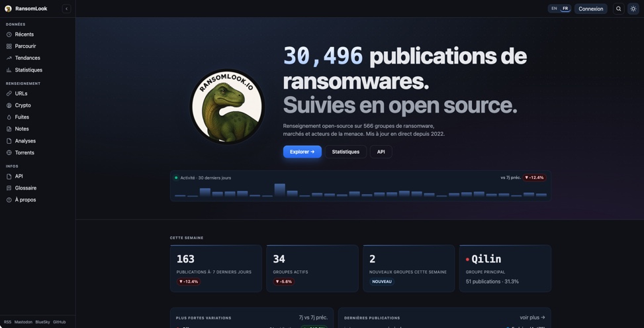The width and height of the screenshot is (644, 328).
Task: Go to Tendances in the sidebar
Action: click(27, 58)
